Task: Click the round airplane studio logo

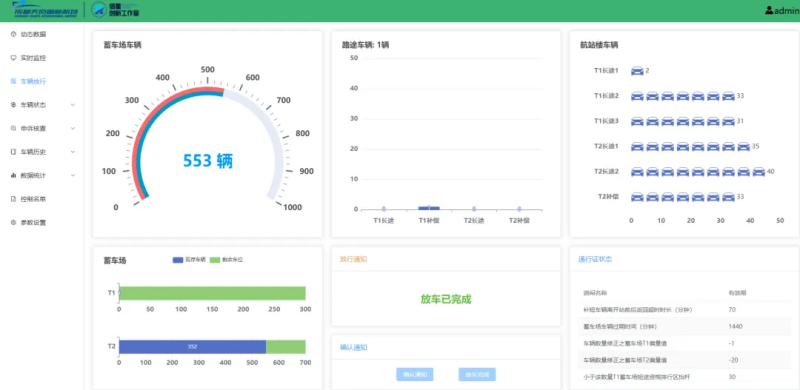Action: pyautogui.click(x=99, y=10)
